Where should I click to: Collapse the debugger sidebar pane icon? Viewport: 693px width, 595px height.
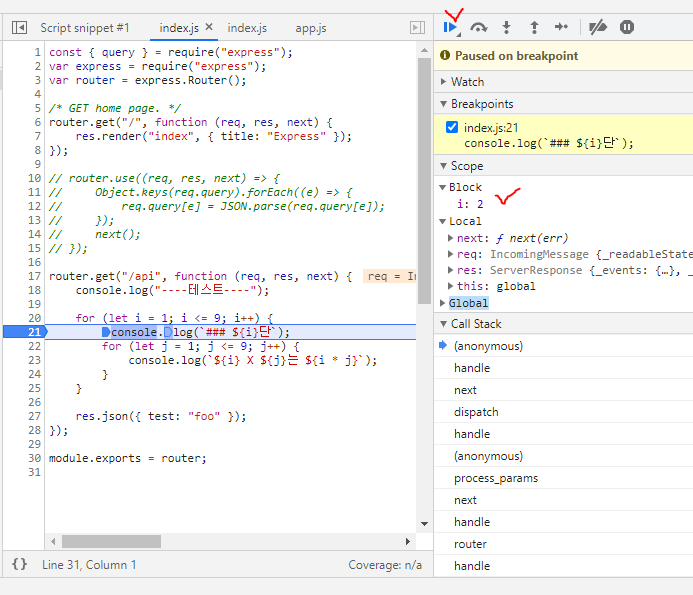418,28
